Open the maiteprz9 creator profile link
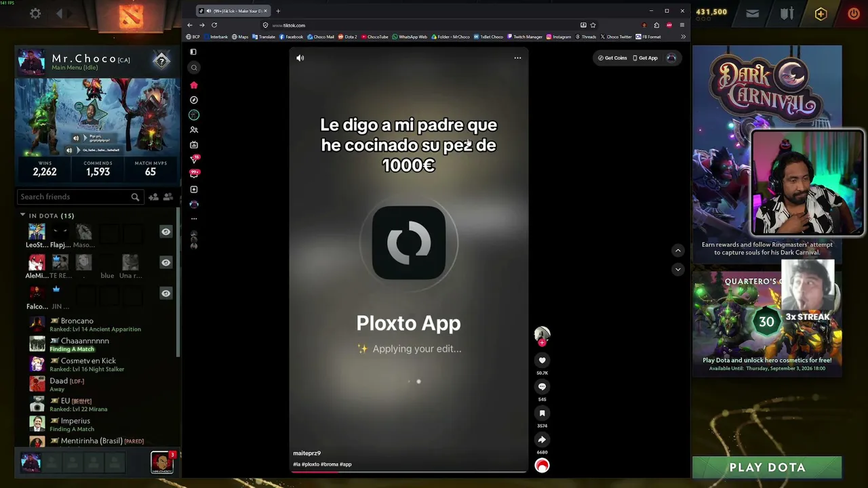Viewport: 868px width, 488px height. click(x=307, y=453)
